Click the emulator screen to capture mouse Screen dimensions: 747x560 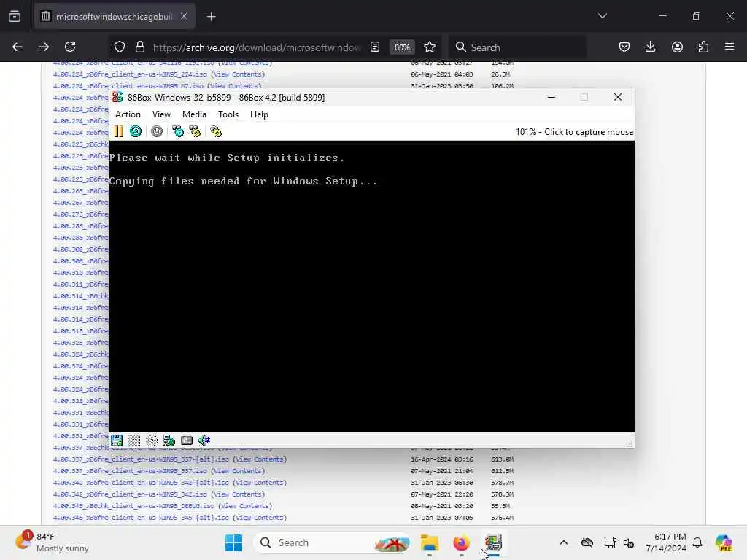pyautogui.click(x=371, y=286)
